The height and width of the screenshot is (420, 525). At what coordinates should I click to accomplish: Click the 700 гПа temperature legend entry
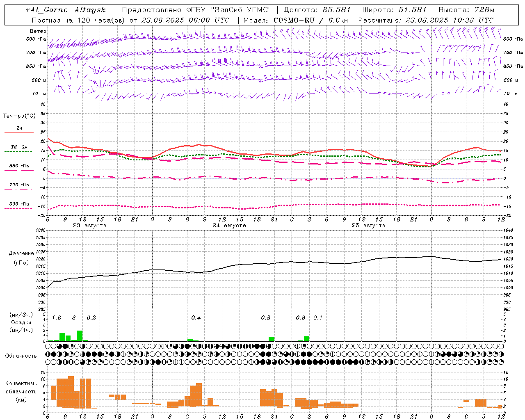19,185
